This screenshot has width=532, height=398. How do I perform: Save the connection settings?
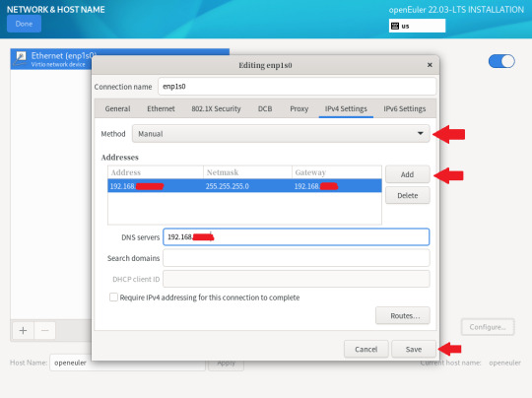(x=414, y=349)
